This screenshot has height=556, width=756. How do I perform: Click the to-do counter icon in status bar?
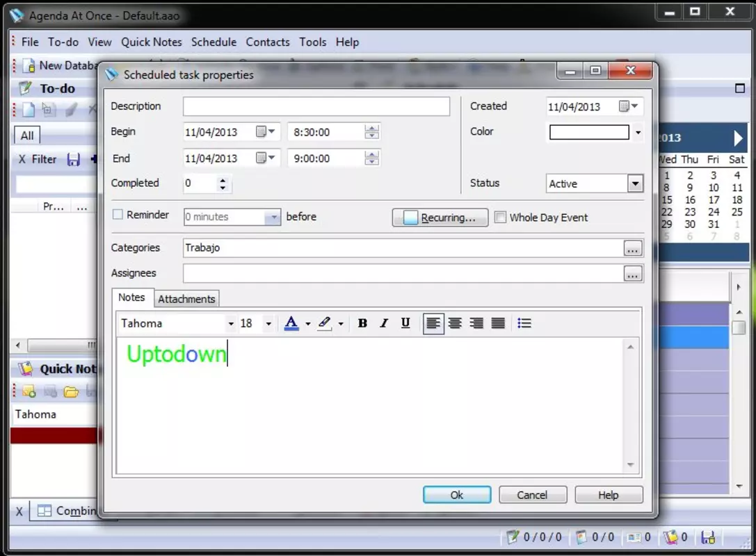click(x=513, y=537)
